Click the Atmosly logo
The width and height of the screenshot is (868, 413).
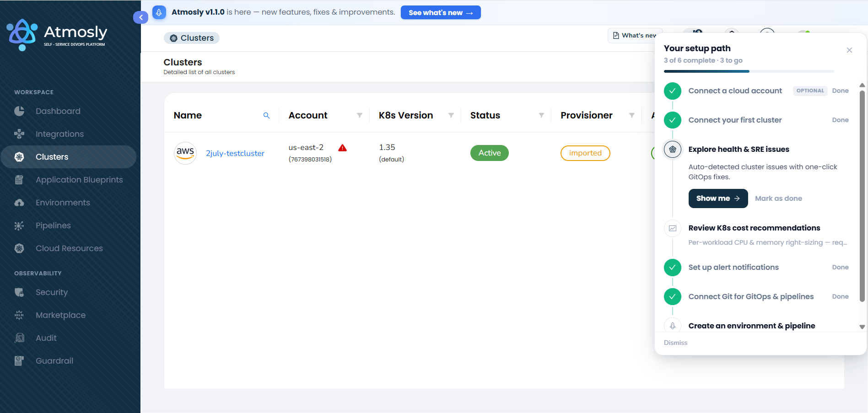click(x=57, y=35)
